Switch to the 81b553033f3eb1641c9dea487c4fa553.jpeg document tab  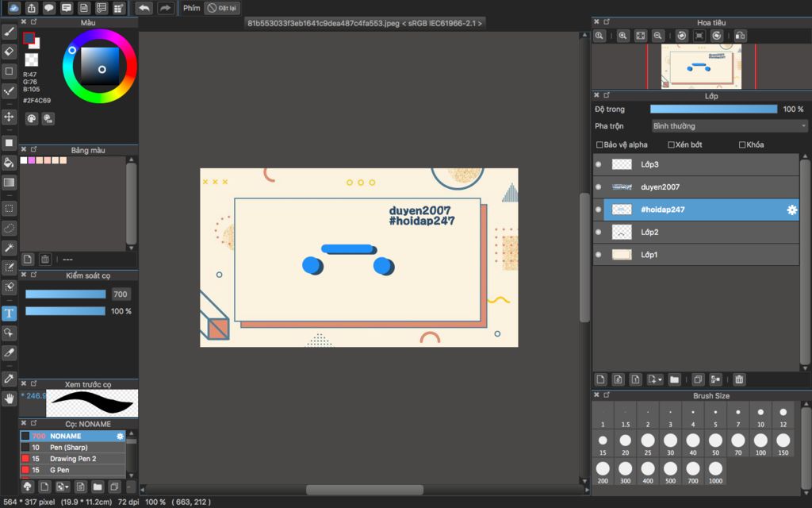365,23
